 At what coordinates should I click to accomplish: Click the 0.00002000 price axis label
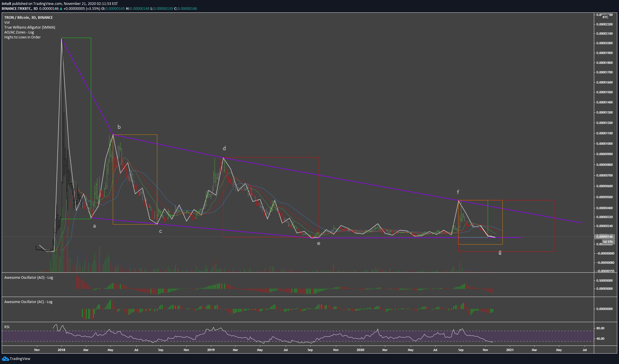click(x=605, y=43)
